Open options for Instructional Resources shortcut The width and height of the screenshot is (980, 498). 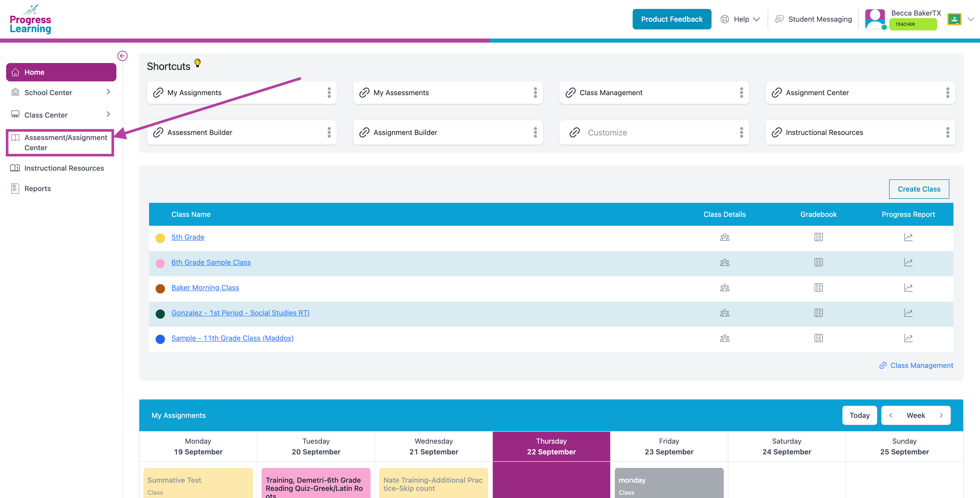948,132
